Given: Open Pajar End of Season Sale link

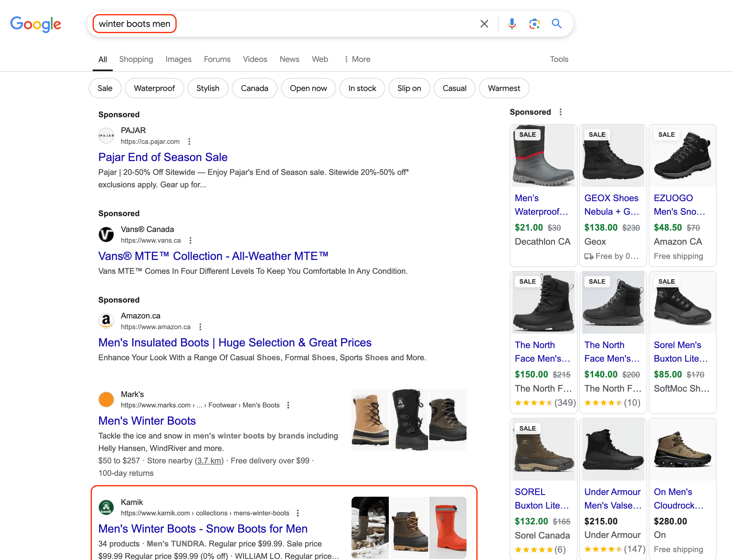Looking at the screenshot, I should click(x=163, y=157).
